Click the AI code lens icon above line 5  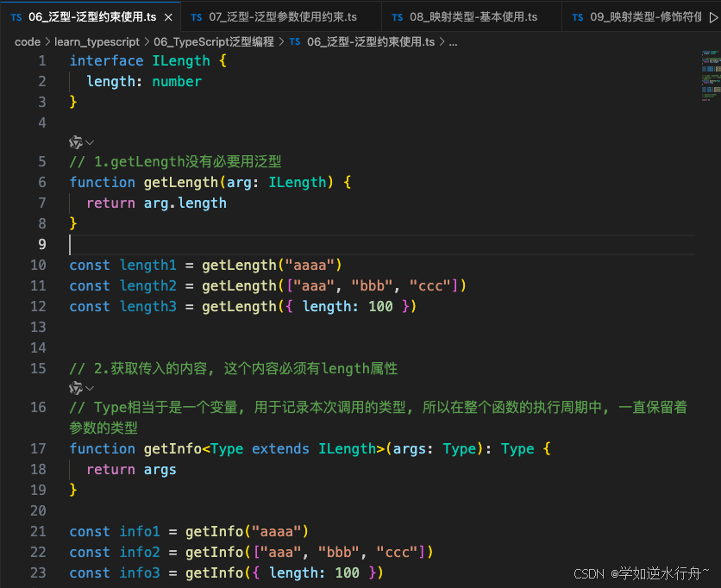coord(75,142)
